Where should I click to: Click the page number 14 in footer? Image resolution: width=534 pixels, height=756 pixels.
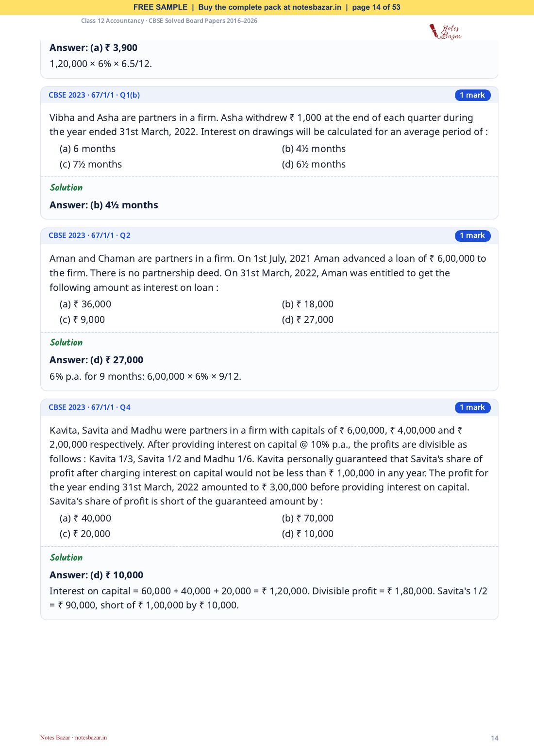494,738
